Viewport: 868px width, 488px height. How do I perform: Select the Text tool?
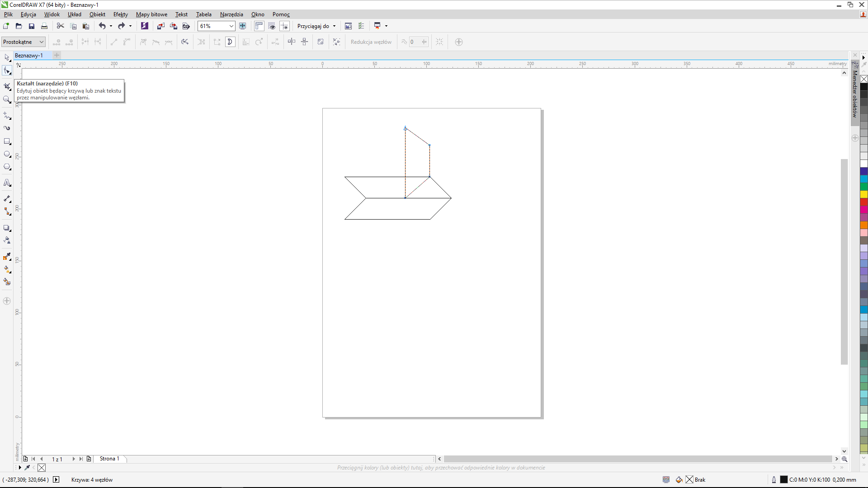(7, 183)
